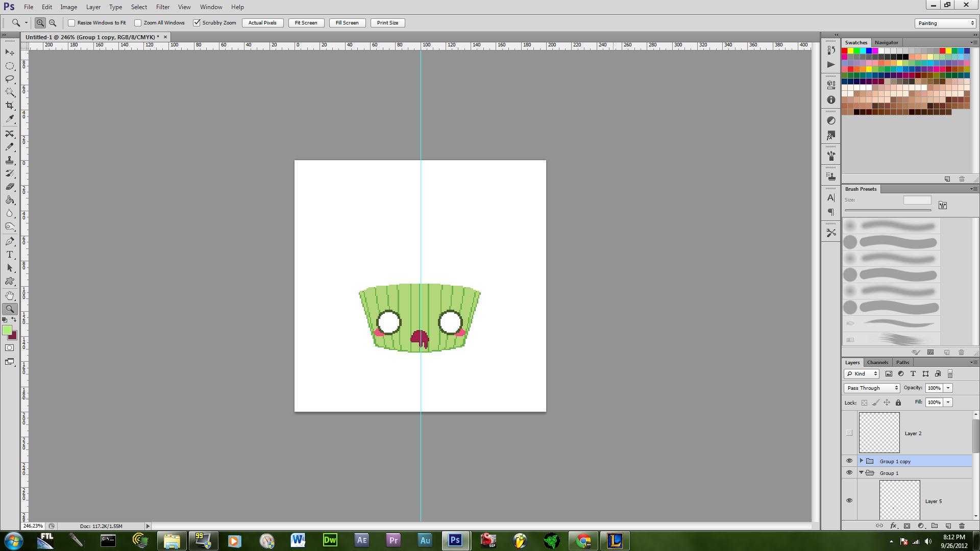Switch to the Navigator tab
The height and width of the screenshot is (551, 980).
coord(886,42)
